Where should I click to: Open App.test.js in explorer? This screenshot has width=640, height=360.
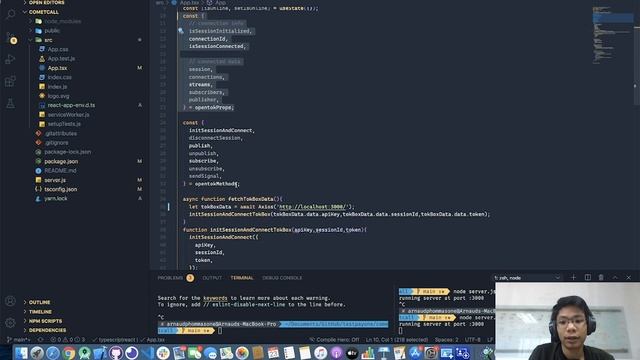click(61, 59)
